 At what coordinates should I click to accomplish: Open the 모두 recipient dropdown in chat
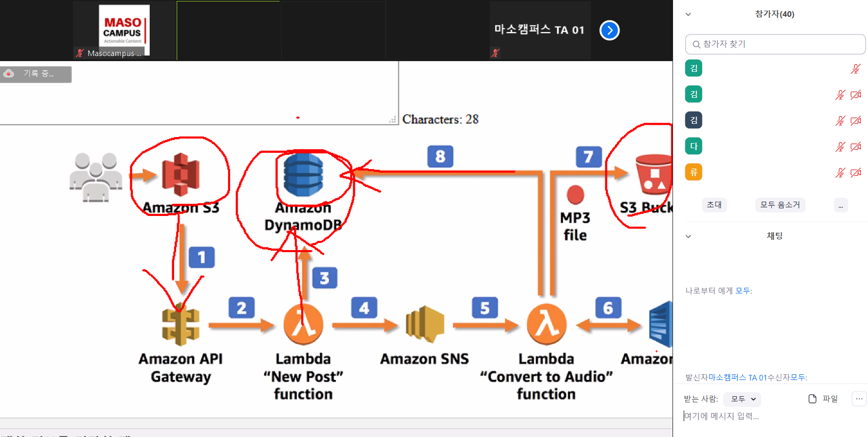tap(742, 399)
